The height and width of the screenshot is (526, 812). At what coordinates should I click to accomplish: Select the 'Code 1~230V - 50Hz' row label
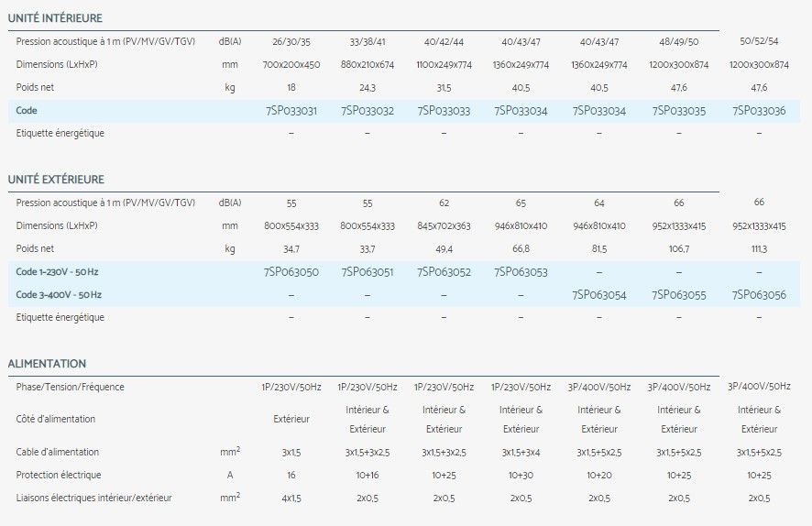click(57, 272)
